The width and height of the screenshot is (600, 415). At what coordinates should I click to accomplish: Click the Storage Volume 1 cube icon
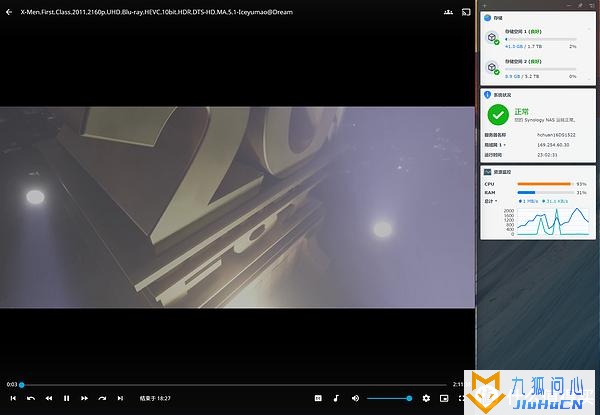tap(492, 37)
